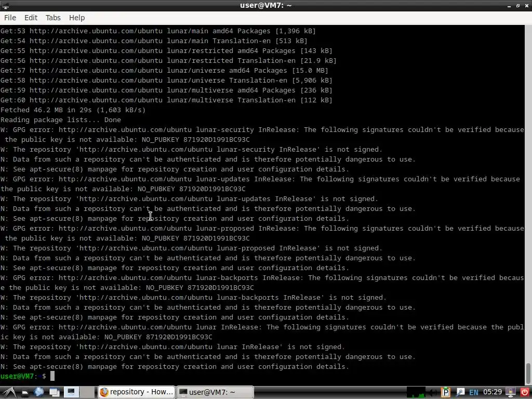Open the Help menu
Screen dimensions: 532x399
77,18
